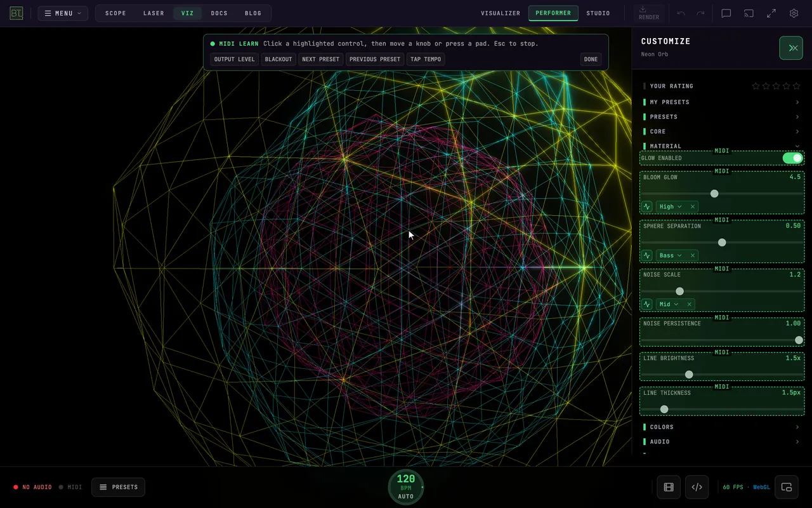
Task: Click Done in MIDI Learn bar
Action: (591, 59)
